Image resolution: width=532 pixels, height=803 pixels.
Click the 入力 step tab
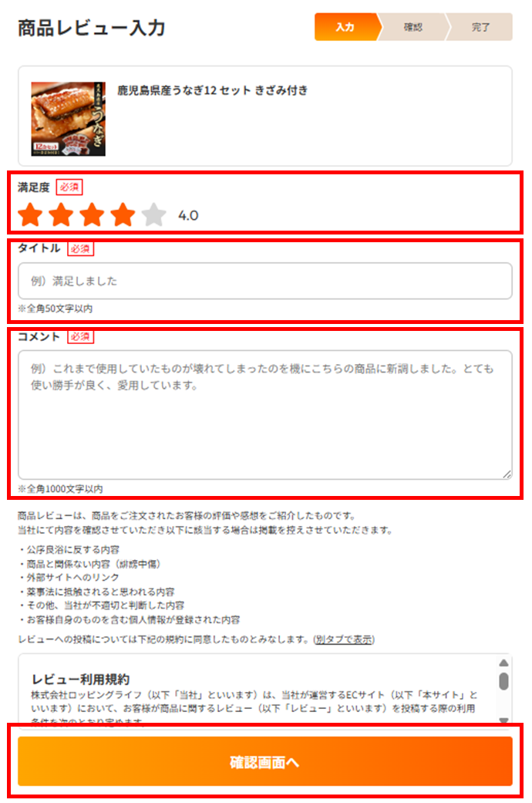[x=346, y=27]
